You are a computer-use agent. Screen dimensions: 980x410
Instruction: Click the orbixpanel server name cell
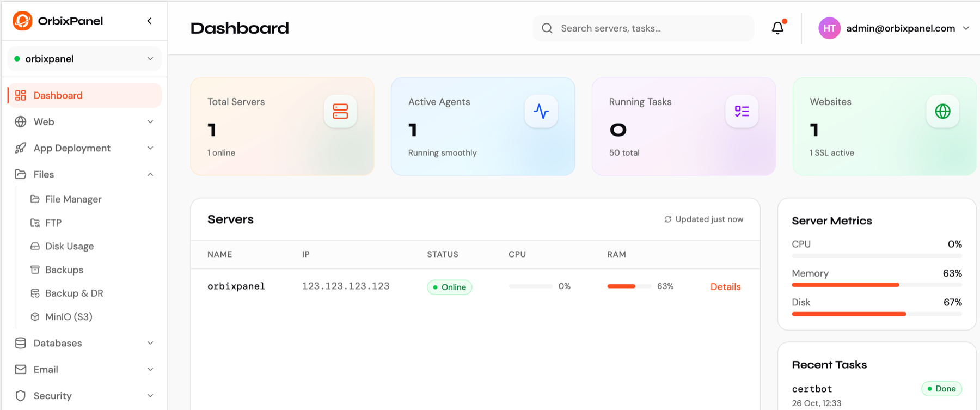236,286
